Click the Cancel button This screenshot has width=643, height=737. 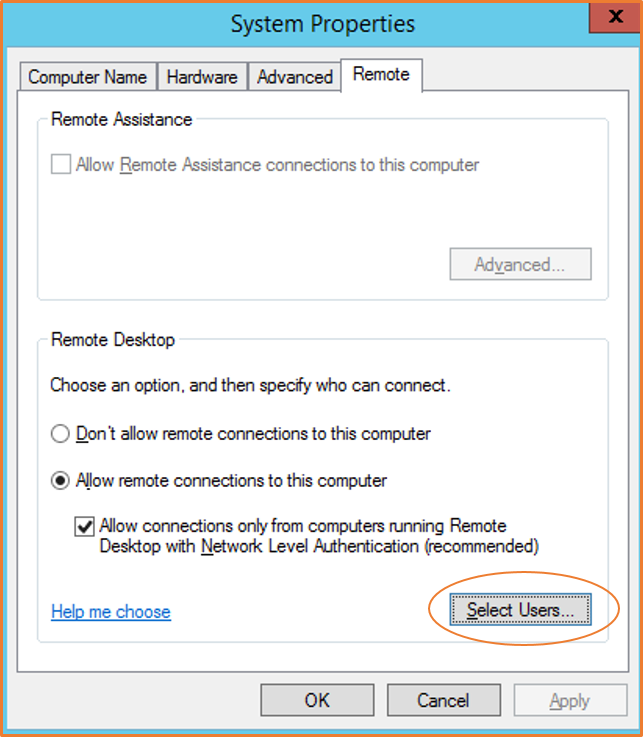[443, 700]
